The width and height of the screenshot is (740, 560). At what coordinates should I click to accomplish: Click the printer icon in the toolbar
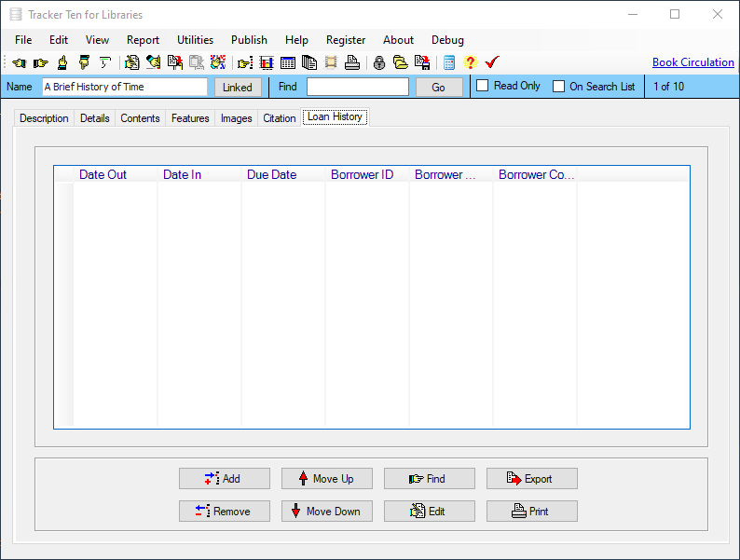[x=352, y=62]
